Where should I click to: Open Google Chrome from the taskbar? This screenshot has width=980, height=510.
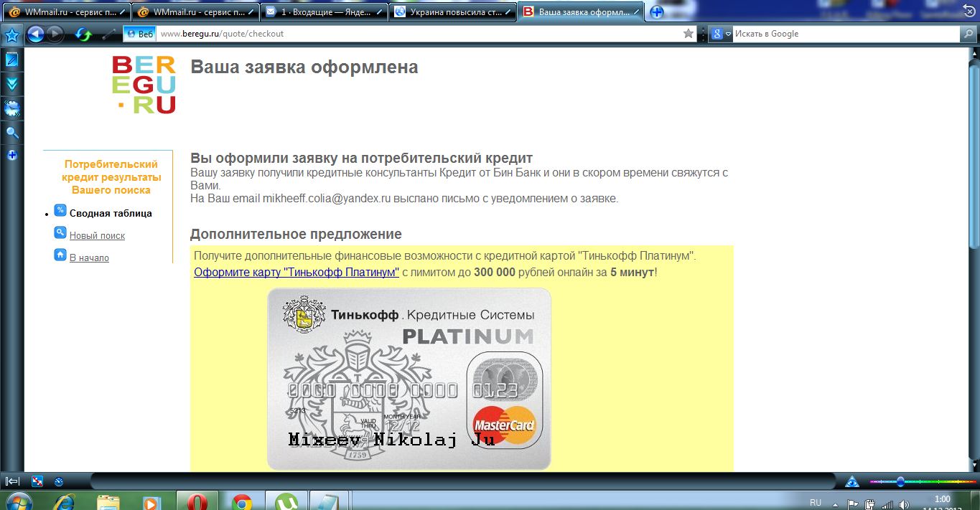(242, 501)
